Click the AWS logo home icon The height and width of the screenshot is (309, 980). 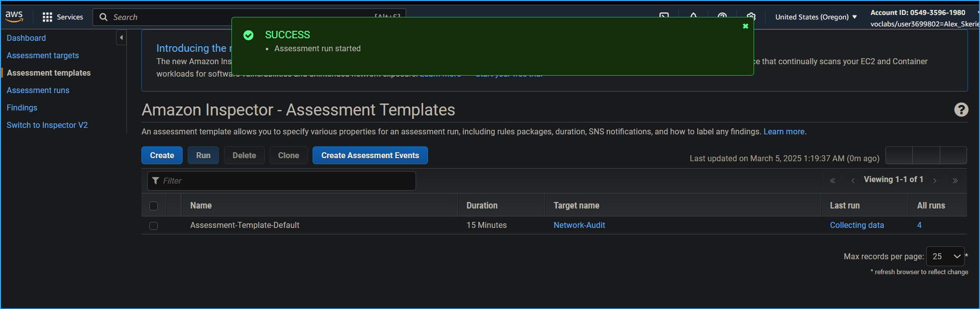point(14,16)
